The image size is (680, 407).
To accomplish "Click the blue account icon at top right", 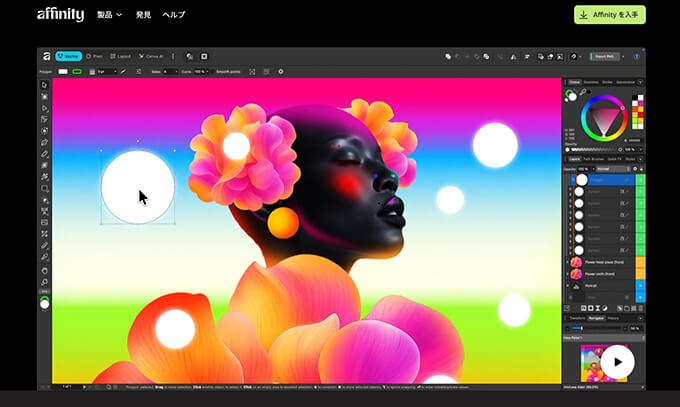I will (x=636, y=56).
